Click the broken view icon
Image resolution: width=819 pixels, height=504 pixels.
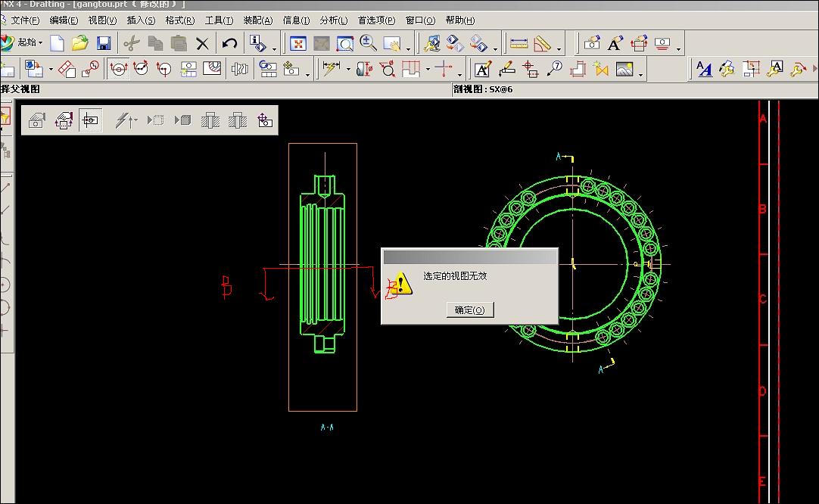[239, 69]
